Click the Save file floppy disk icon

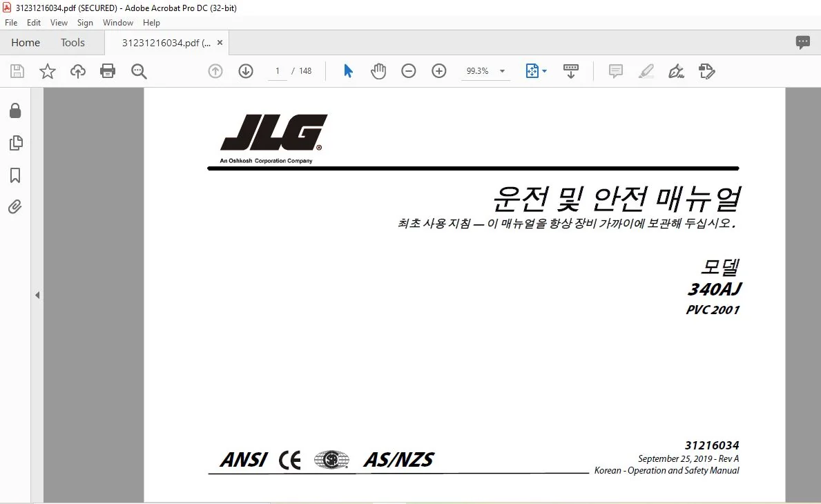[17, 71]
